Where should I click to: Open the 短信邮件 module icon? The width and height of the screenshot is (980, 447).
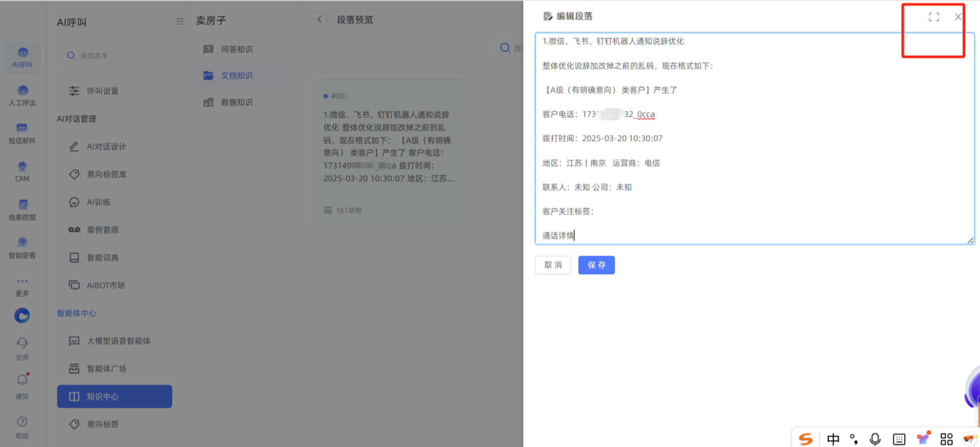[x=23, y=133]
